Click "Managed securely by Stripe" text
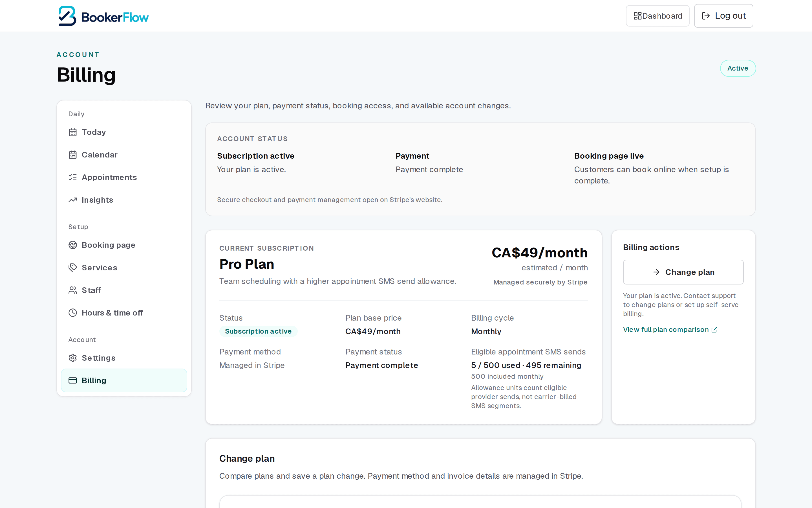 click(x=540, y=282)
